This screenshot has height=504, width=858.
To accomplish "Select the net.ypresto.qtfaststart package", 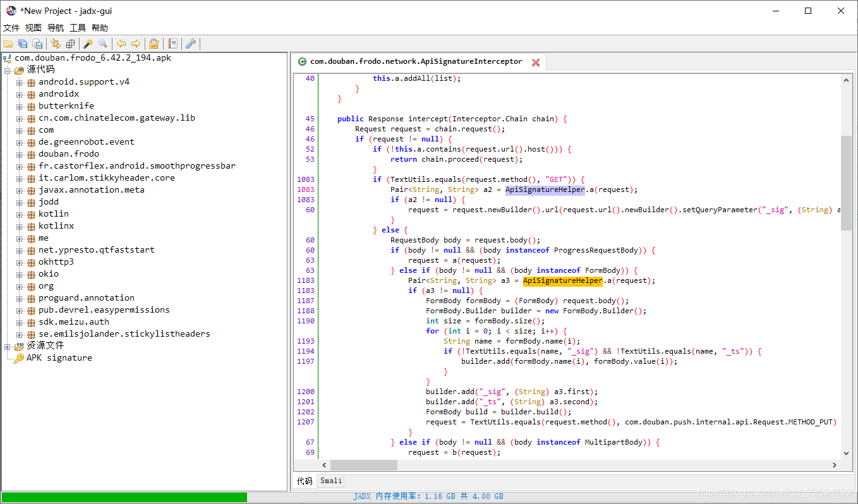I will 97,249.
